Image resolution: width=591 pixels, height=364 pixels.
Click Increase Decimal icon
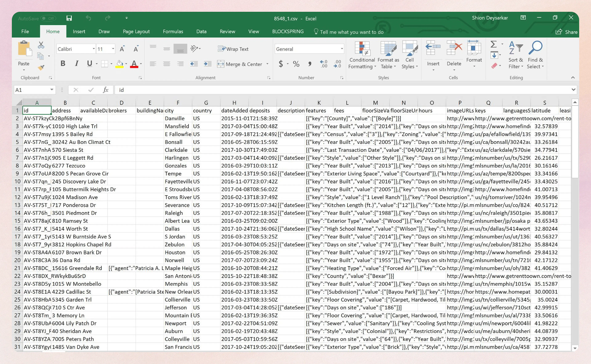[324, 64]
